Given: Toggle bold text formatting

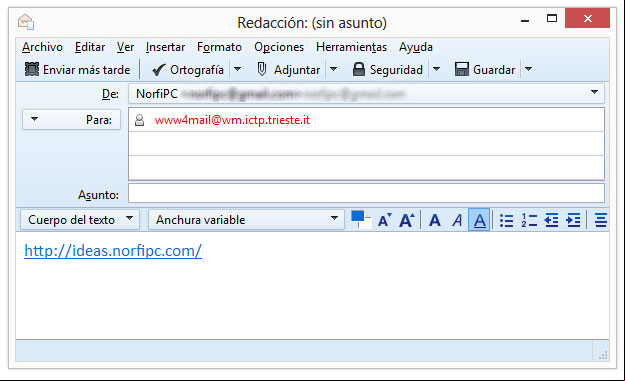Looking at the screenshot, I should point(435,220).
